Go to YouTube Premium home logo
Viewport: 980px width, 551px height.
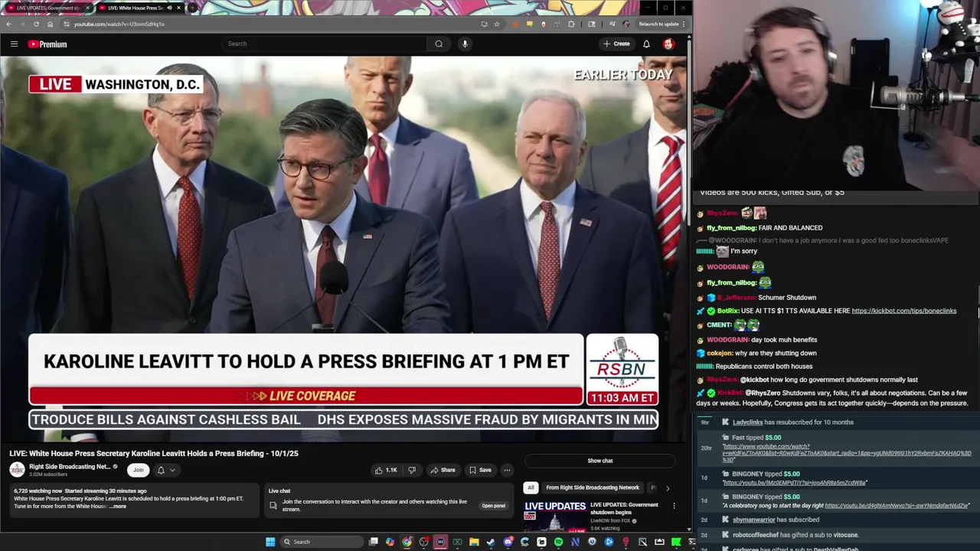[47, 44]
